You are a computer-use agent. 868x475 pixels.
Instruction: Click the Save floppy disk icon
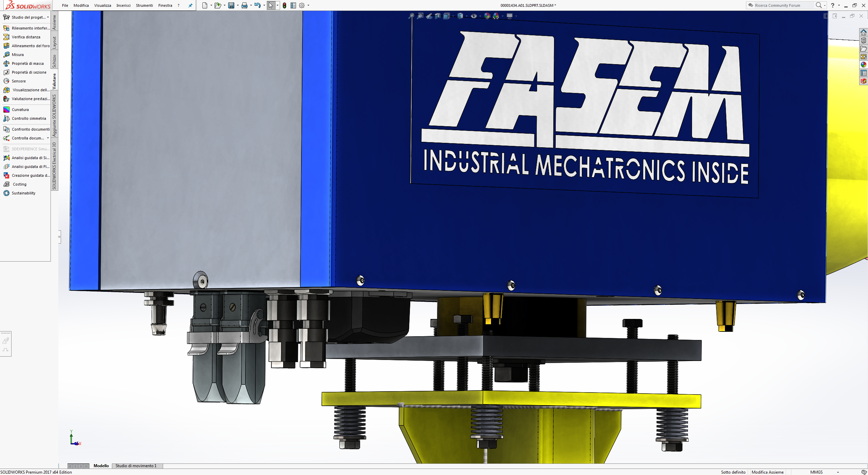point(231,5)
